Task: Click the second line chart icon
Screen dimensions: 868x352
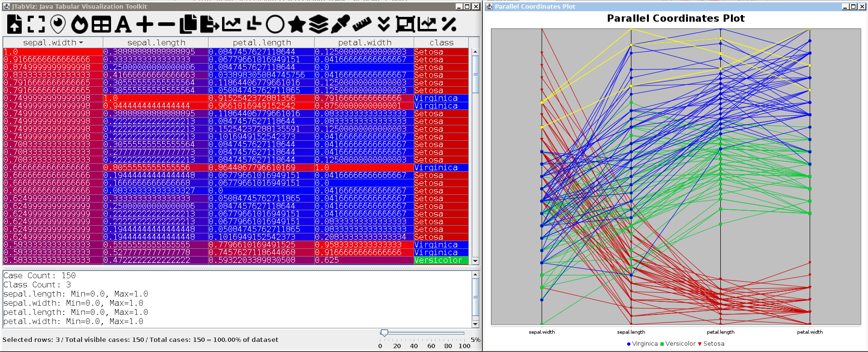Action: 427,24
